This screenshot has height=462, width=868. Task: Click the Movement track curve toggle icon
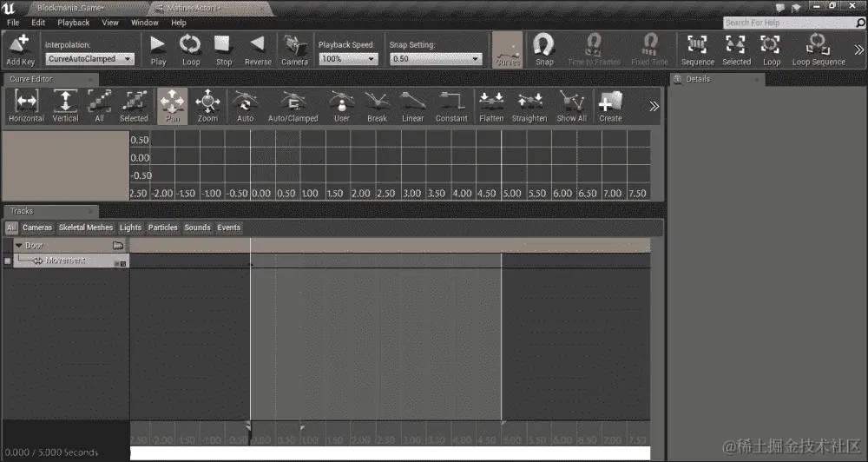pos(123,264)
